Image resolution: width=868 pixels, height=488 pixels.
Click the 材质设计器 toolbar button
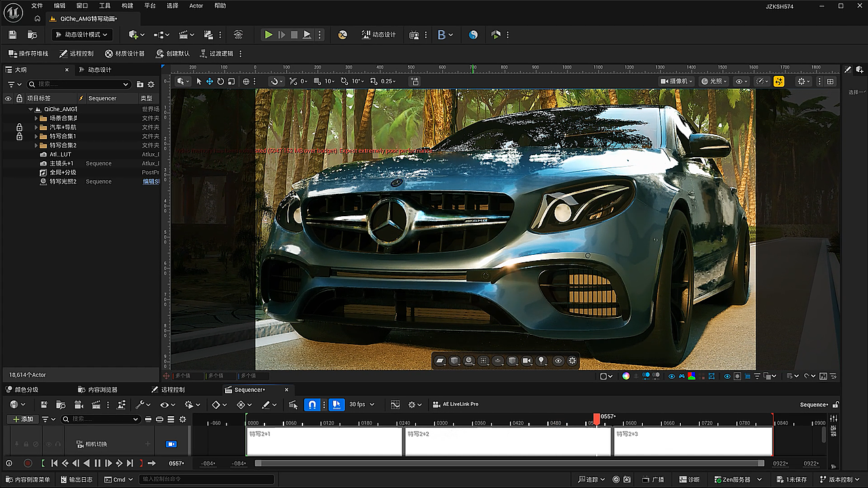(x=125, y=54)
